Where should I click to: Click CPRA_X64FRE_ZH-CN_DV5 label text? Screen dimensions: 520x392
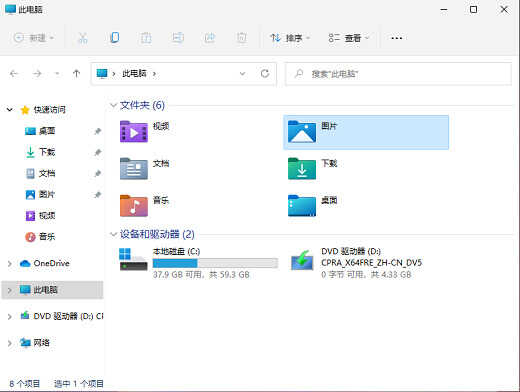click(371, 263)
